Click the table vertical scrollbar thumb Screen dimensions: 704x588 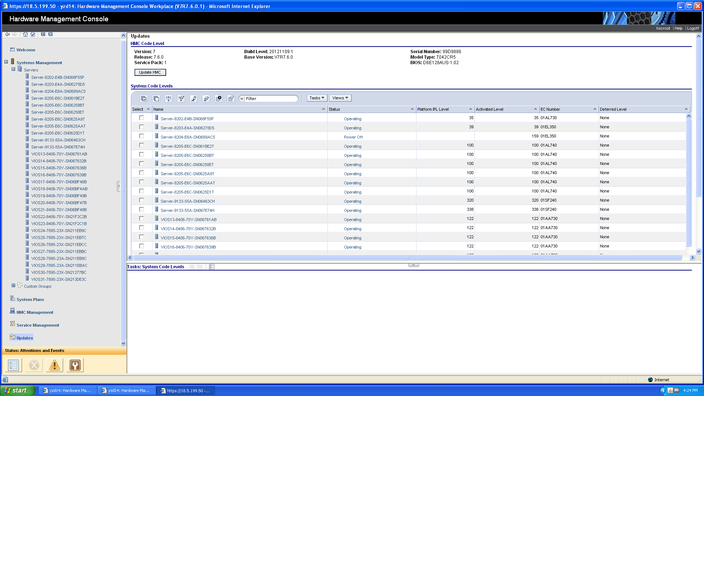tap(689, 183)
